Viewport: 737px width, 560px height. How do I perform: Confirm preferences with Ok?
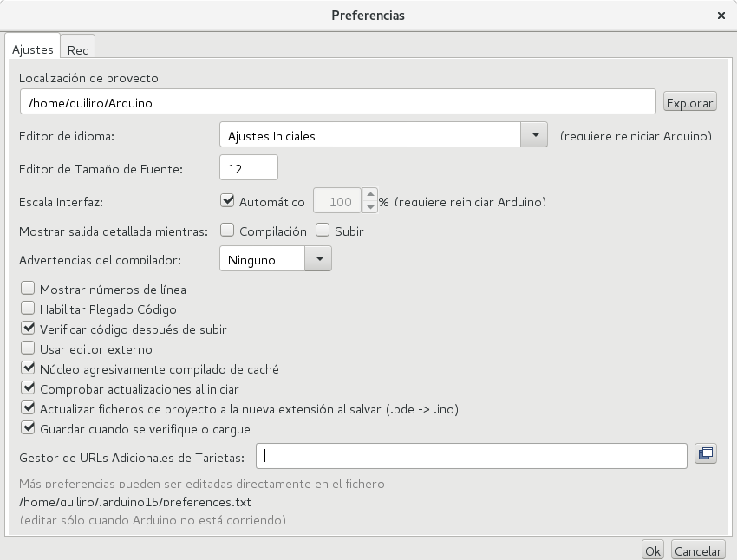click(x=651, y=550)
